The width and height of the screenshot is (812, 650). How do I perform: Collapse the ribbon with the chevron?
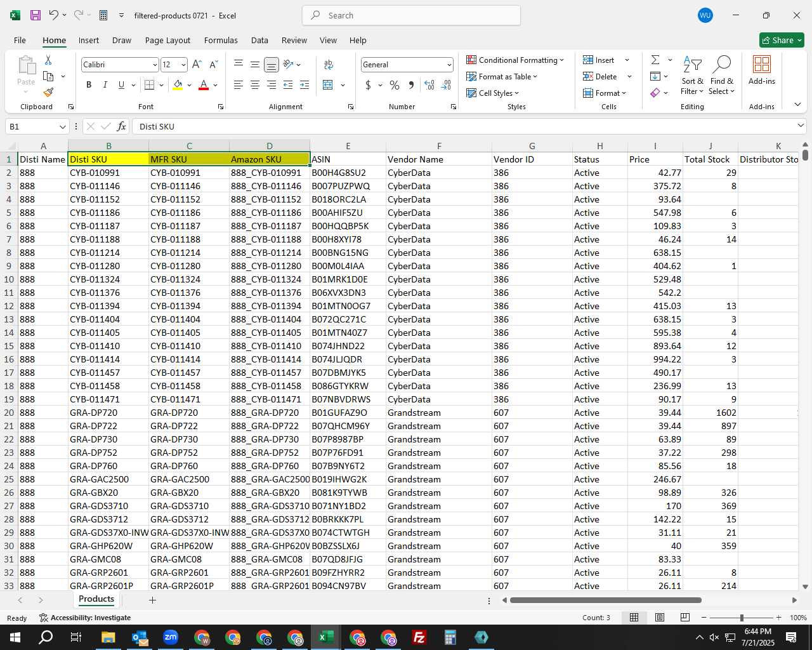click(x=797, y=104)
